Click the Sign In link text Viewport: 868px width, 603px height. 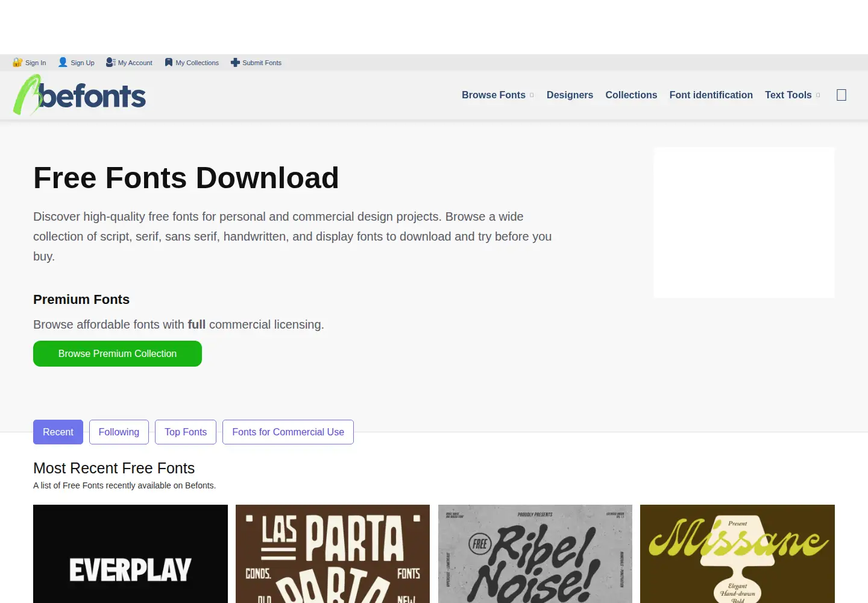[x=36, y=63]
